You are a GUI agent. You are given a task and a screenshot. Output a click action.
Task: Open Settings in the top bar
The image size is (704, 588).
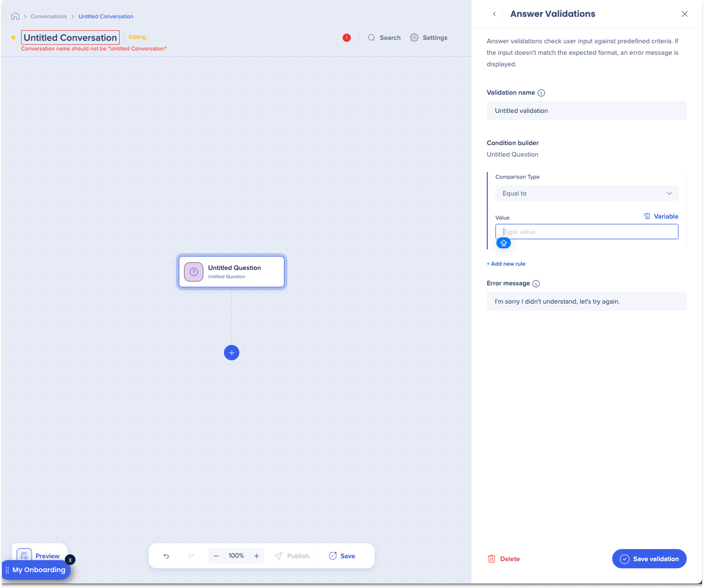(429, 37)
